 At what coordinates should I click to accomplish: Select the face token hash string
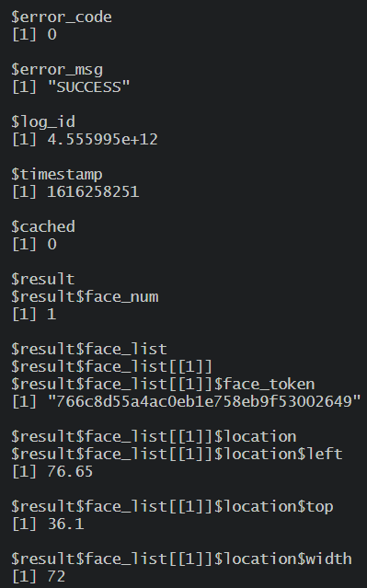click(204, 401)
